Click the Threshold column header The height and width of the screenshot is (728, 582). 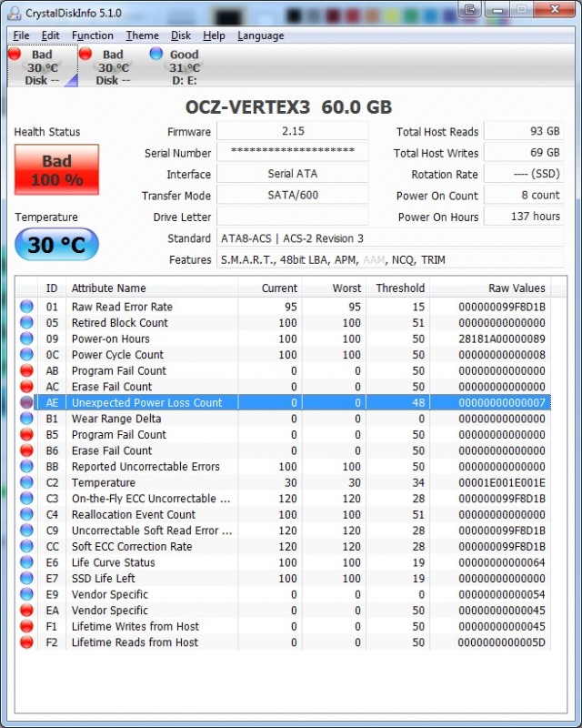point(398,288)
